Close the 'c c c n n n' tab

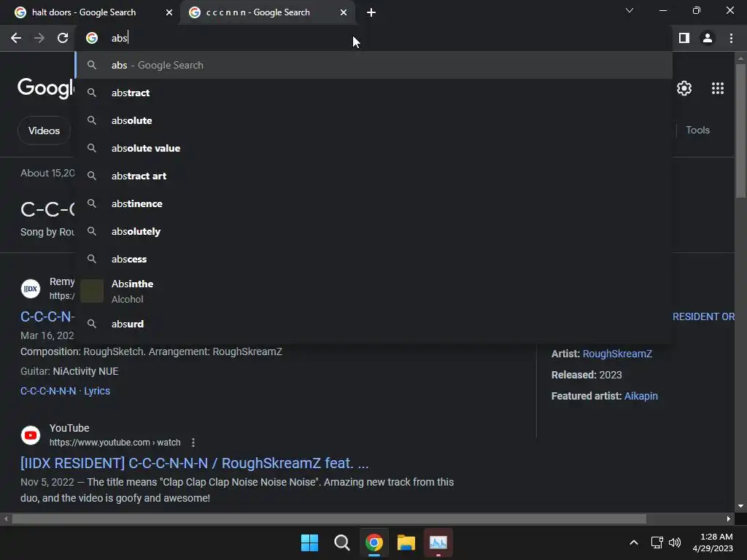(x=344, y=13)
